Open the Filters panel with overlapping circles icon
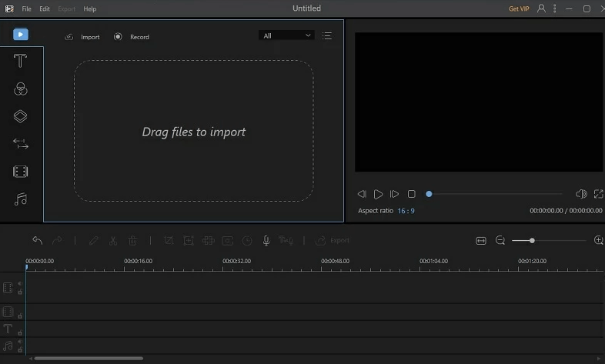This screenshot has height=364, width=605. click(x=21, y=89)
